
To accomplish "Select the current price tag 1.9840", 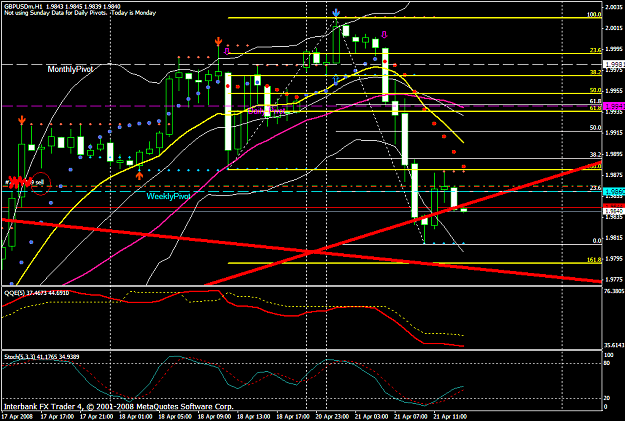I will tap(614, 211).
